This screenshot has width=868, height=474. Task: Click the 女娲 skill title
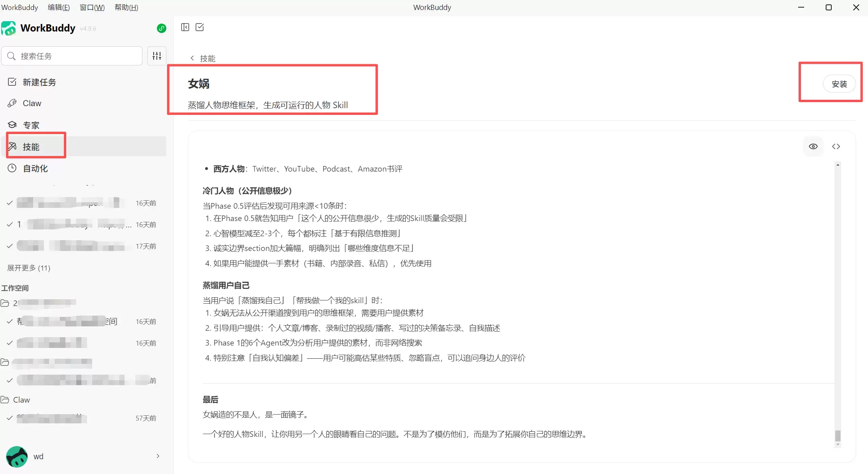[x=199, y=83]
